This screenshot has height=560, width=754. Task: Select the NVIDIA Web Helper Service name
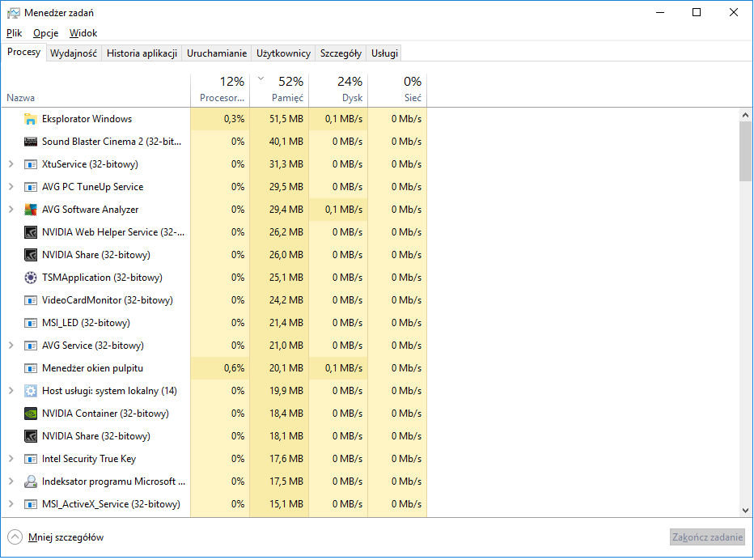pos(113,232)
